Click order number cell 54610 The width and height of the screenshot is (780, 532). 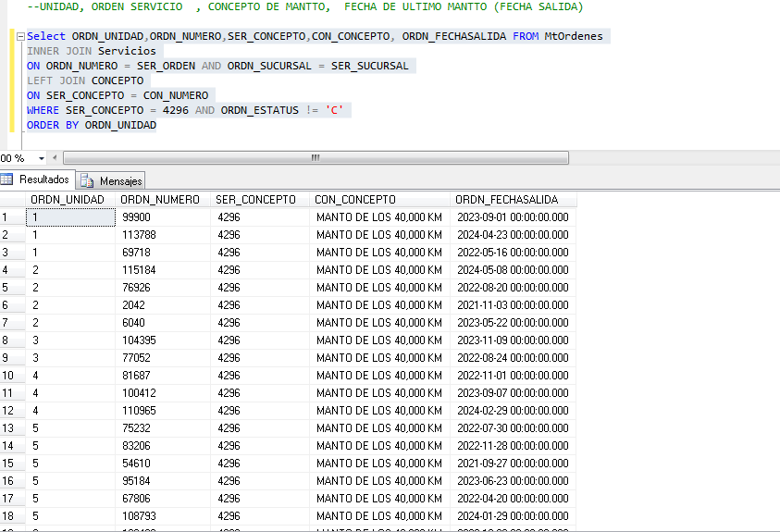click(x=163, y=464)
